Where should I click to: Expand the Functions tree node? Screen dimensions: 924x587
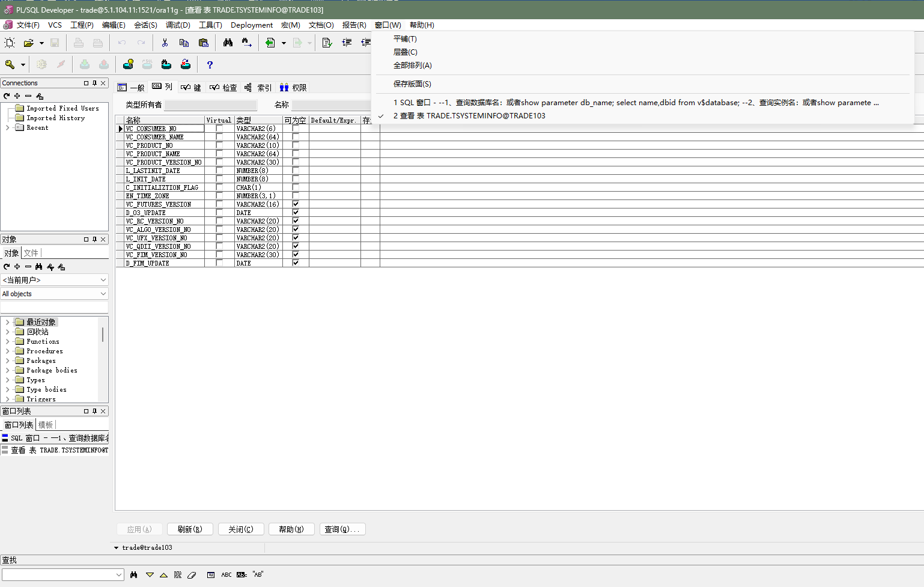[x=7, y=341]
